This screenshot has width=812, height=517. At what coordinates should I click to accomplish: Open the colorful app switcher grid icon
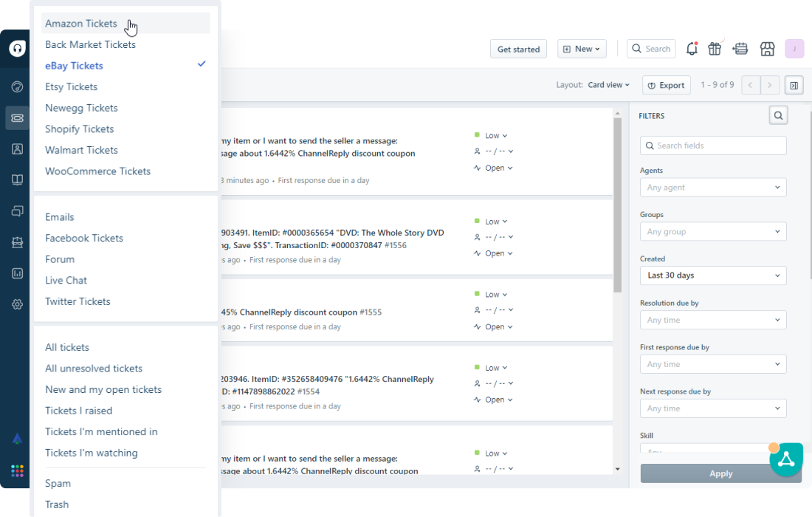pyautogui.click(x=17, y=471)
